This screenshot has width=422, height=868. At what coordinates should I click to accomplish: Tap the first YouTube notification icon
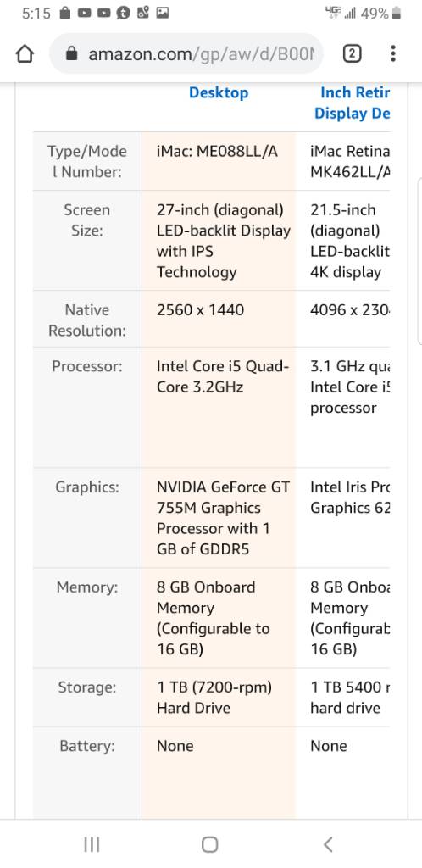(85, 14)
